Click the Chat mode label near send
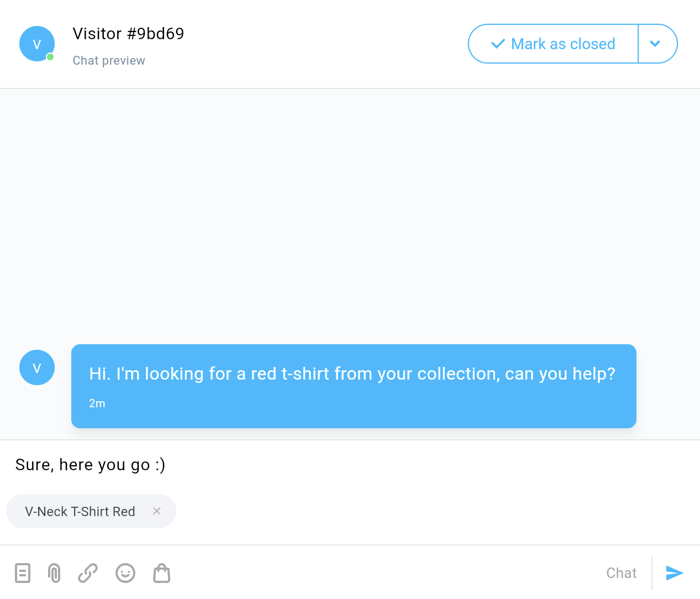Viewport: 700px width, 599px height. [x=621, y=573]
